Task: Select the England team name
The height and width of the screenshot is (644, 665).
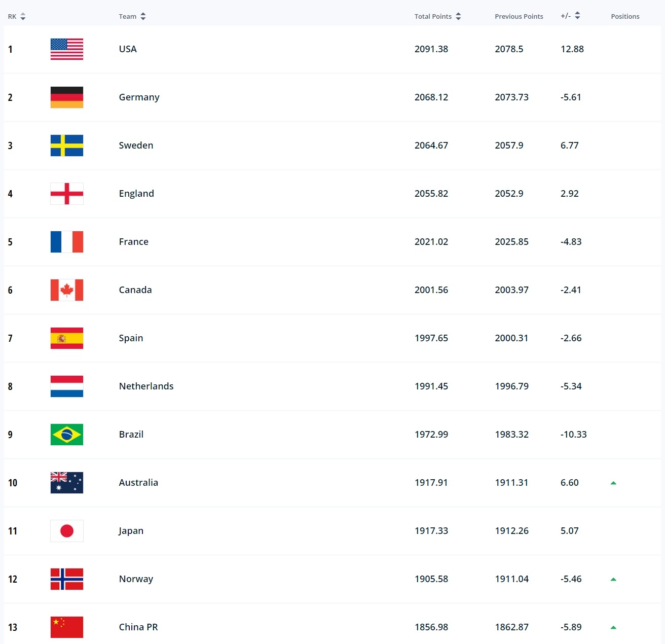Action: [136, 193]
